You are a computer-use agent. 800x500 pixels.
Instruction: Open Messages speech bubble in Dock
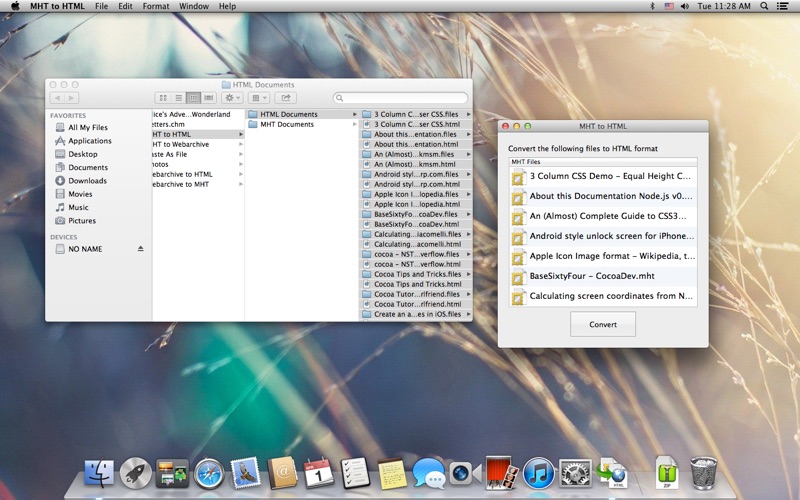click(x=429, y=473)
